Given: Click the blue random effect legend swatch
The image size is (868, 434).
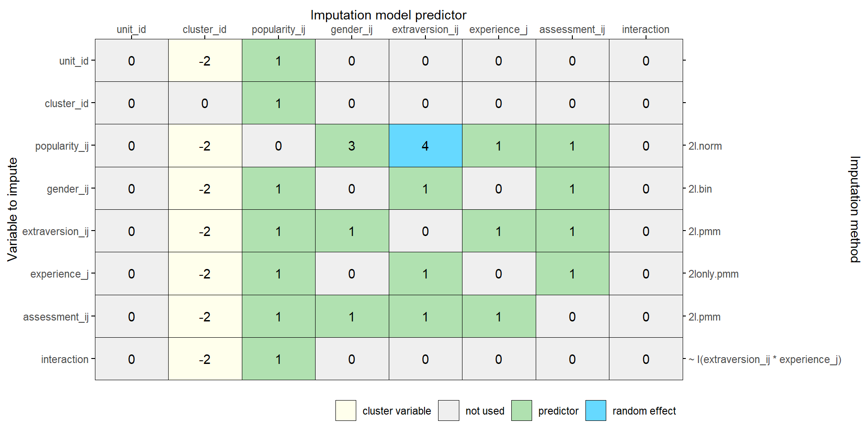Looking at the screenshot, I should point(595,410).
